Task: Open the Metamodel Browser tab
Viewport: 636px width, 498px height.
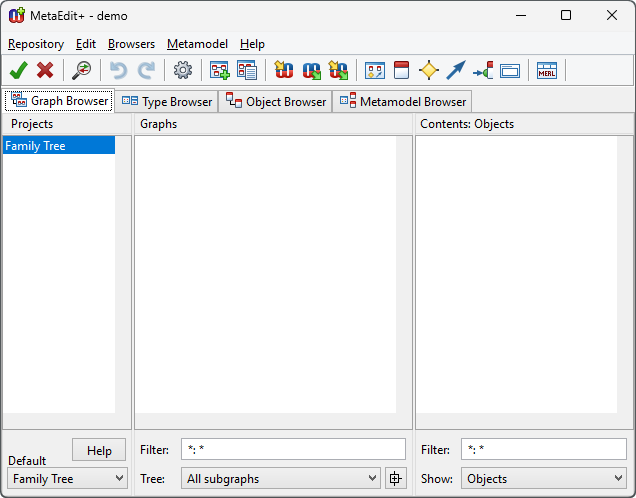Action: coord(402,101)
